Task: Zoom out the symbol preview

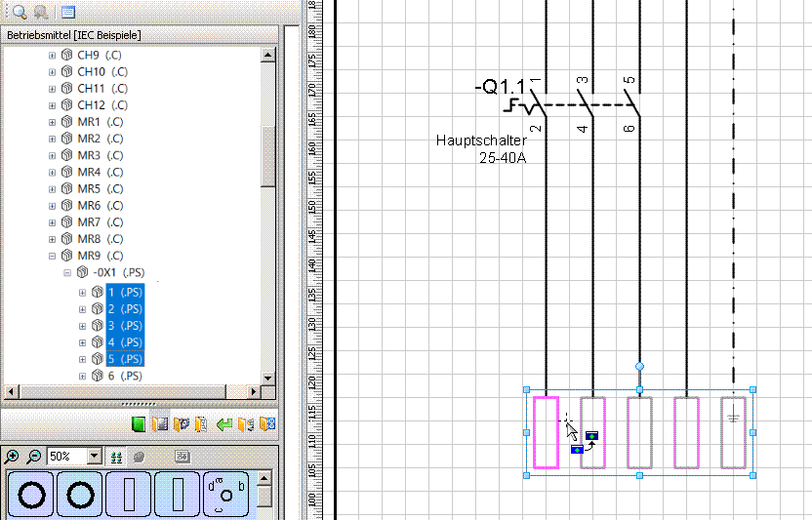Action: point(33,457)
